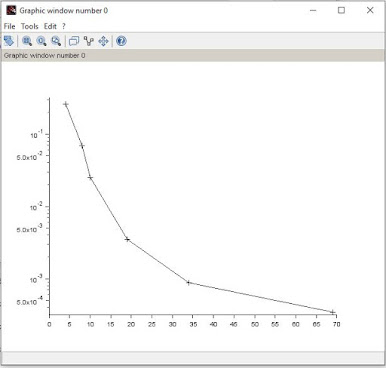Click the Scilab logo in title bar
Screen dimensions: 386x368
(x=11, y=10)
